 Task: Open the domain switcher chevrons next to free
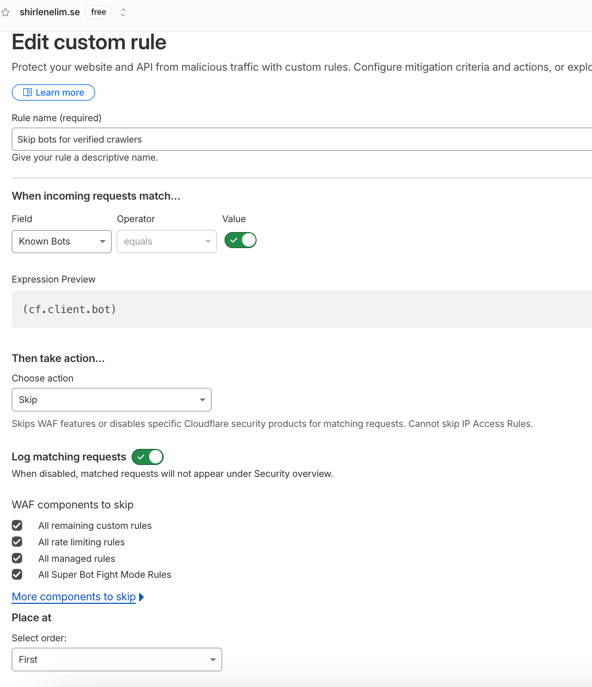click(x=123, y=12)
